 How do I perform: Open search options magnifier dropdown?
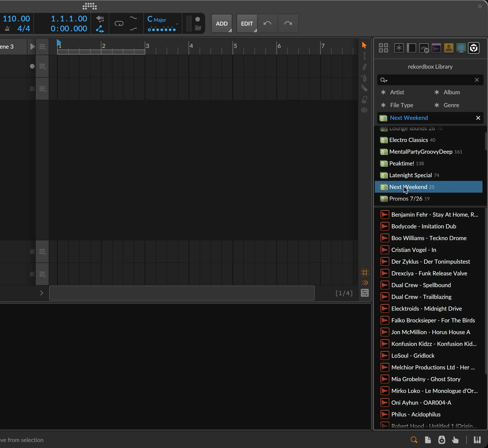coord(384,80)
